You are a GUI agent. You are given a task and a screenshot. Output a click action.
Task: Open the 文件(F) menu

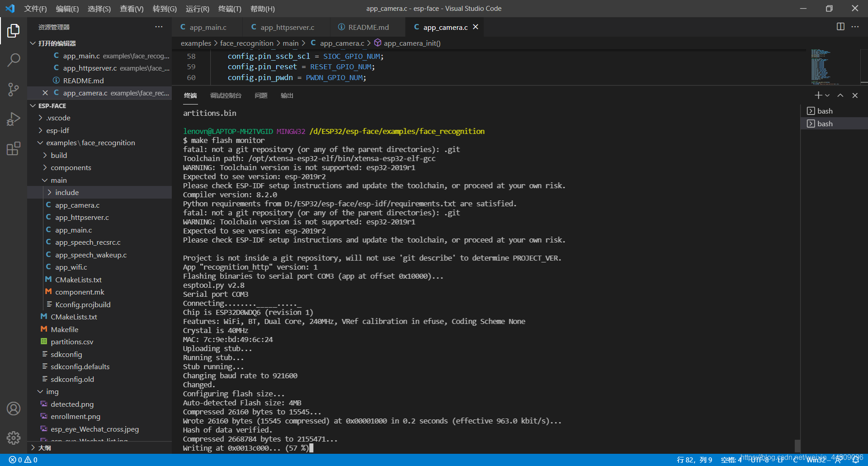coord(35,9)
